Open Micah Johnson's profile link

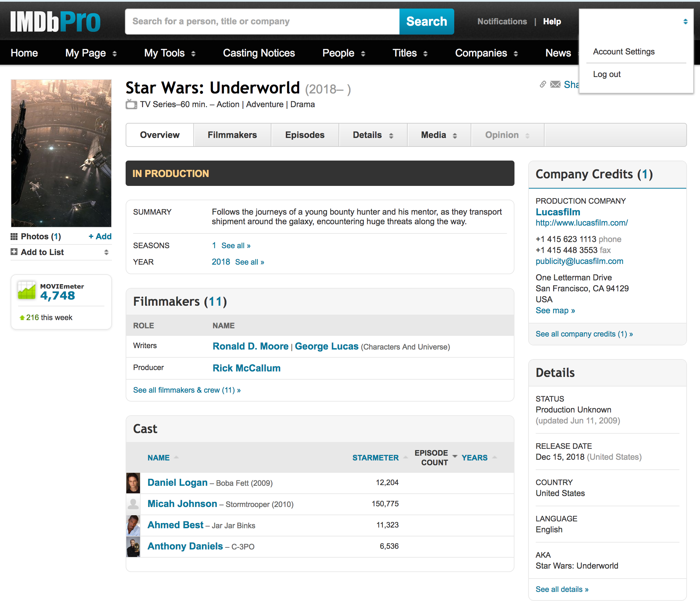tap(182, 504)
